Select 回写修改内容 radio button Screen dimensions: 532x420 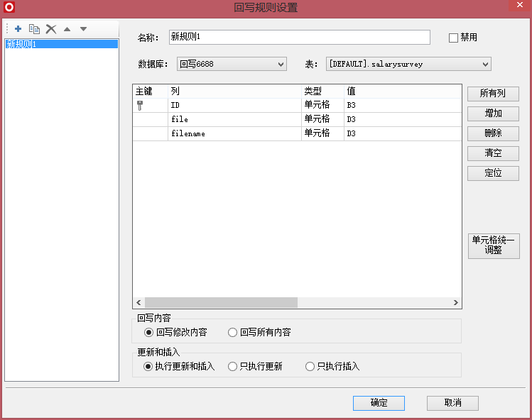tap(148, 333)
